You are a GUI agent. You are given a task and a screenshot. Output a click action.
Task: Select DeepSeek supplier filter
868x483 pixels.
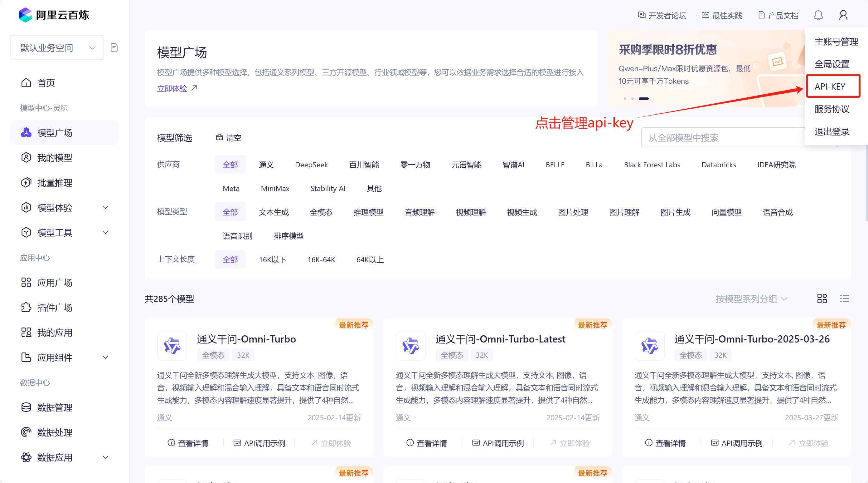(311, 165)
